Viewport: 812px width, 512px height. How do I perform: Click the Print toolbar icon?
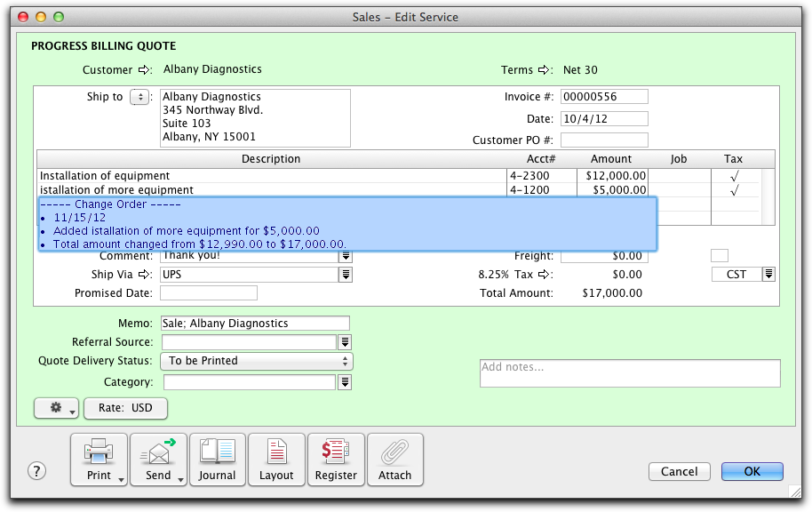pyautogui.click(x=99, y=459)
